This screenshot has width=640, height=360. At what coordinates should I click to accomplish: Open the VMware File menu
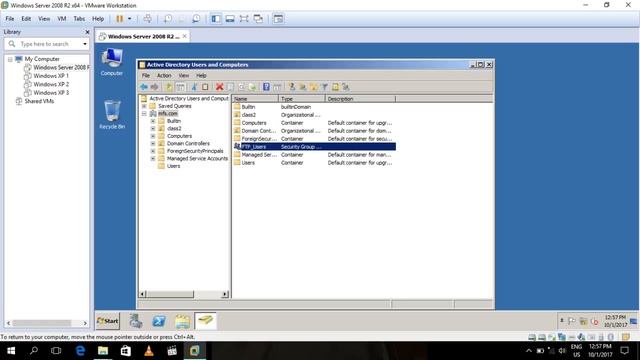tap(10, 19)
